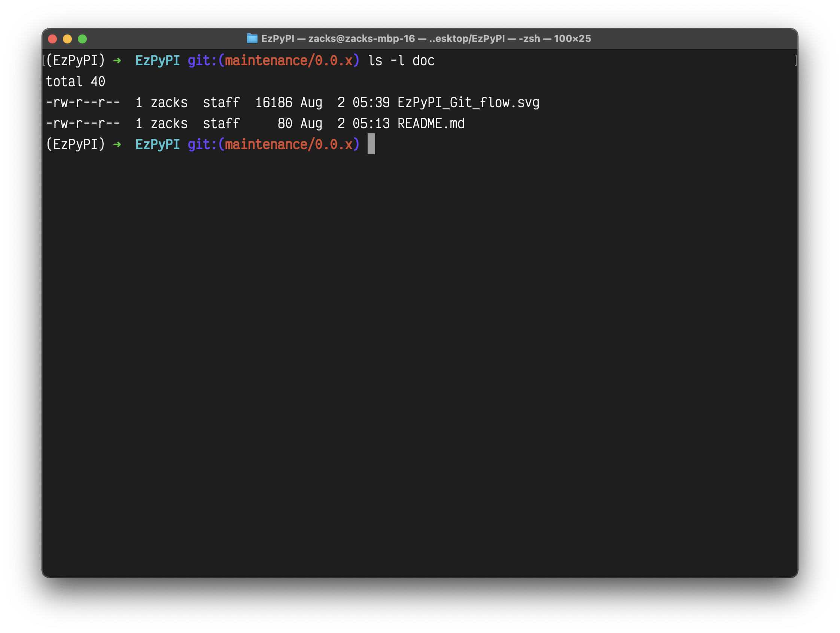Click the right bracket mark at line end

(795, 60)
